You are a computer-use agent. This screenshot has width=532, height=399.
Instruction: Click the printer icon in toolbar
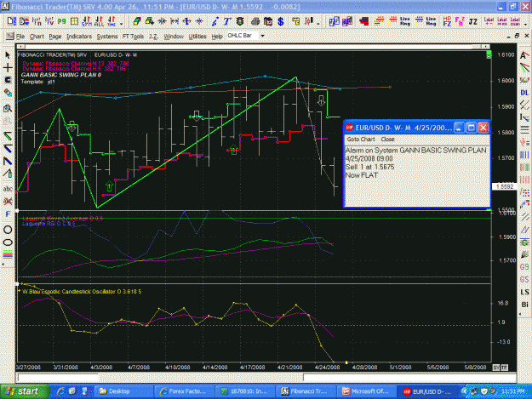255,22
